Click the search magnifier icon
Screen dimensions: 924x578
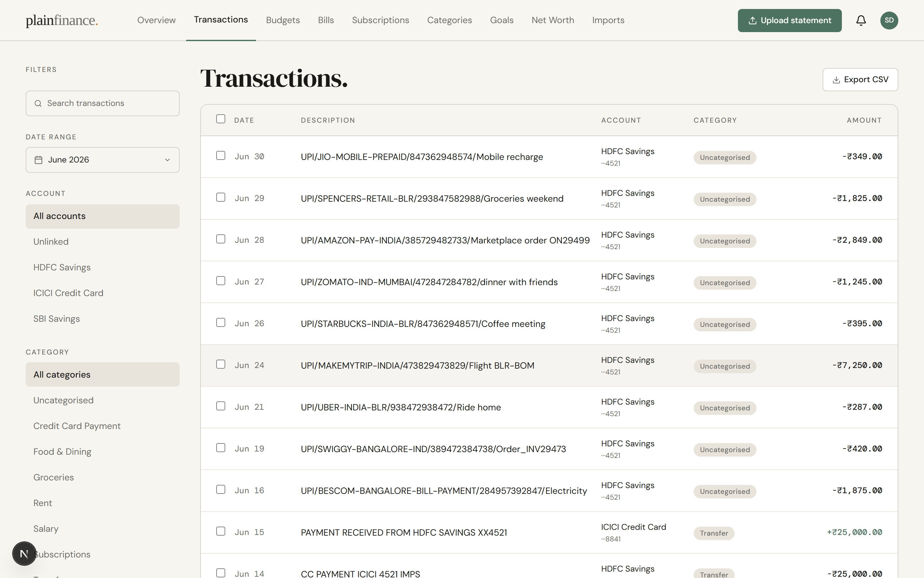click(x=38, y=103)
